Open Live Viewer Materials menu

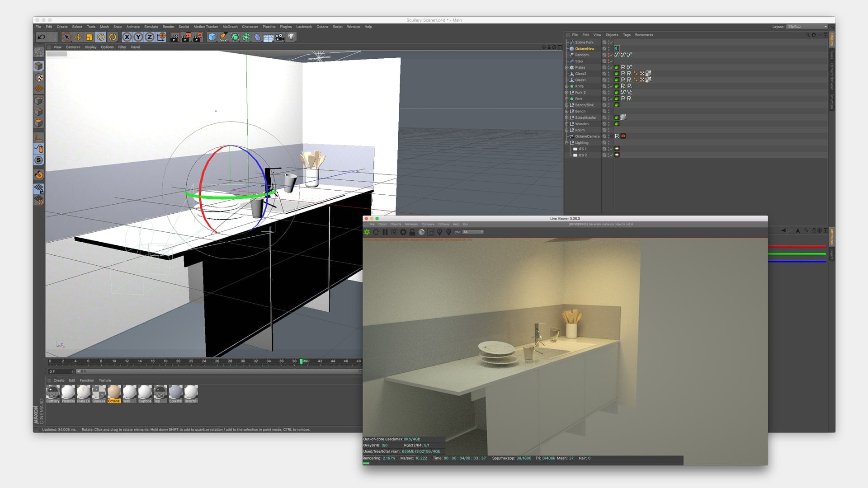[411, 224]
